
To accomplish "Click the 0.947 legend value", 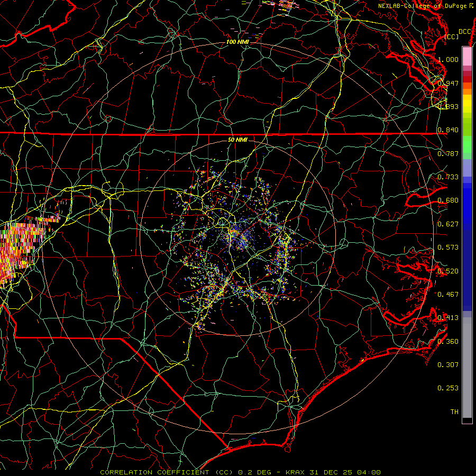I will pos(448,83).
